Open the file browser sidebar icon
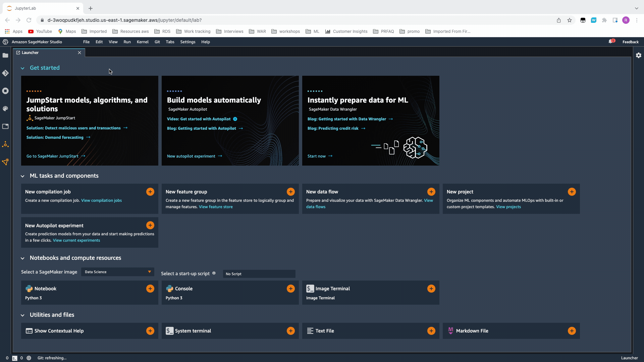Screen dimensions: 644x362 pyautogui.click(x=5, y=56)
